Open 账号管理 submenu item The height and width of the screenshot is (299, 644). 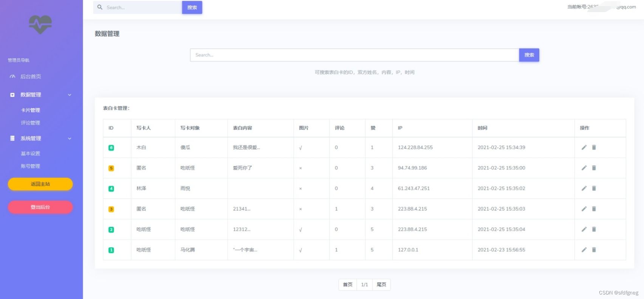coord(30,166)
